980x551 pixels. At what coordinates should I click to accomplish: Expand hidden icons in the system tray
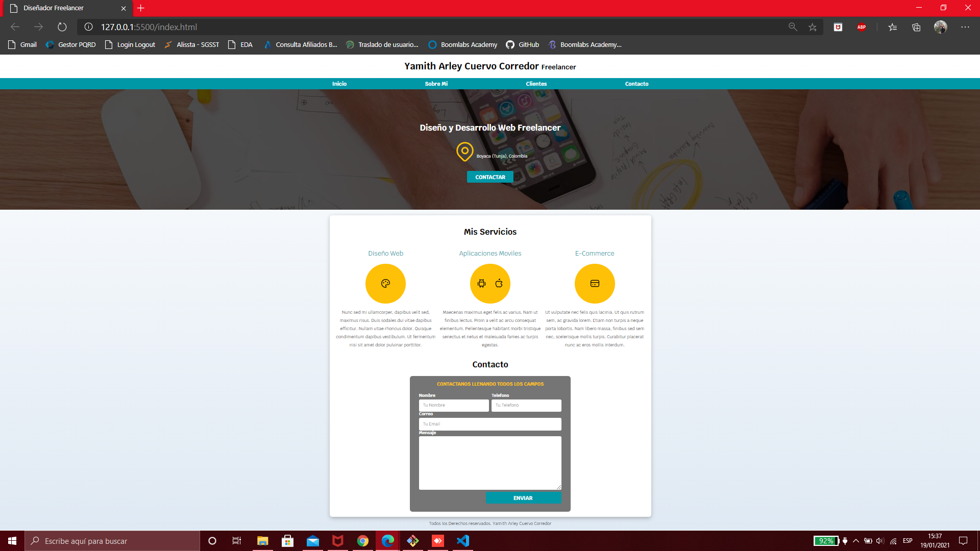coord(856,541)
